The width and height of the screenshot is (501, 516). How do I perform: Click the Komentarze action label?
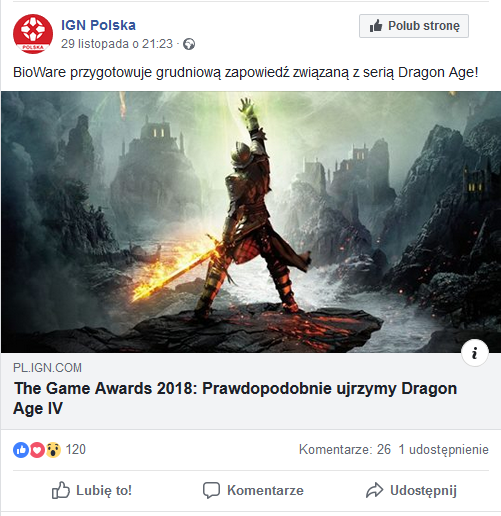click(x=265, y=490)
